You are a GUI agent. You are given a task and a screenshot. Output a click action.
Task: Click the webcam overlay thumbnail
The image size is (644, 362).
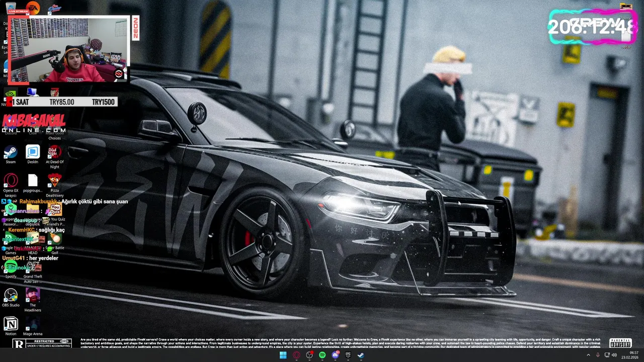click(x=68, y=49)
